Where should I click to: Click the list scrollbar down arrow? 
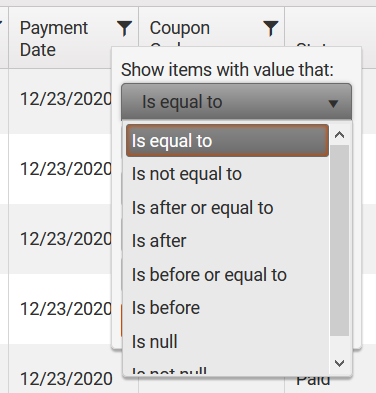(340, 363)
